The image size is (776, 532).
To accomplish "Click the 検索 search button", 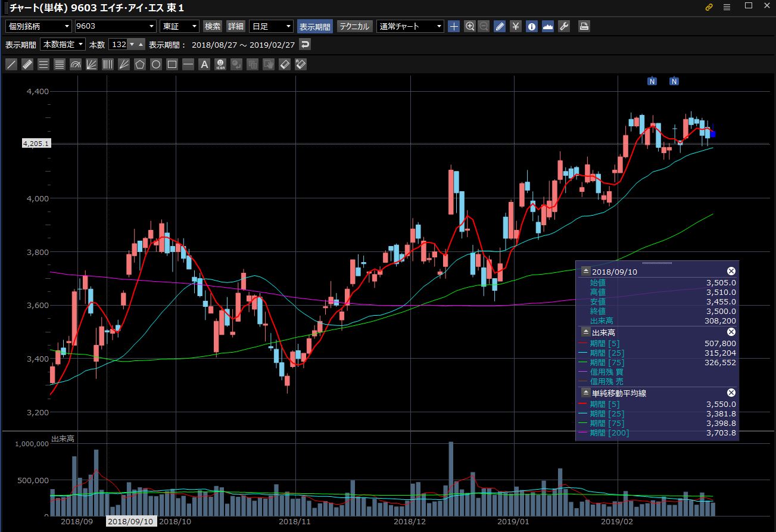I will pos(213,26).
